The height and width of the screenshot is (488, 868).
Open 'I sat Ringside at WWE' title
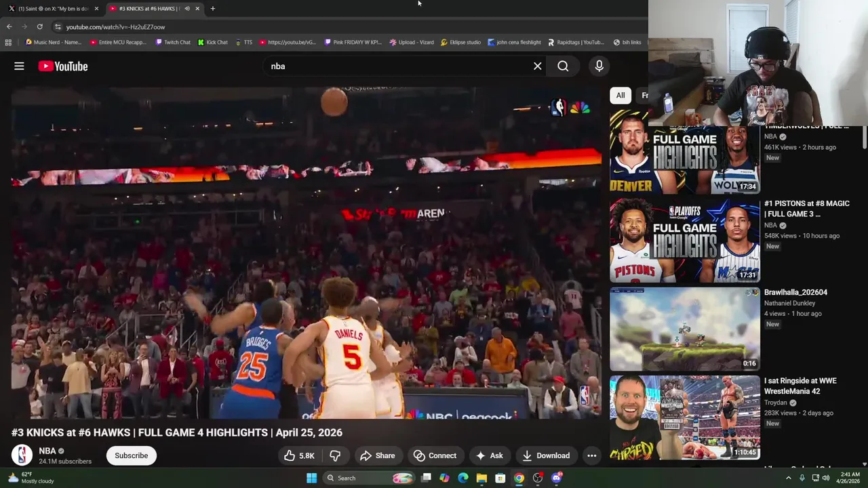point(800,386)
